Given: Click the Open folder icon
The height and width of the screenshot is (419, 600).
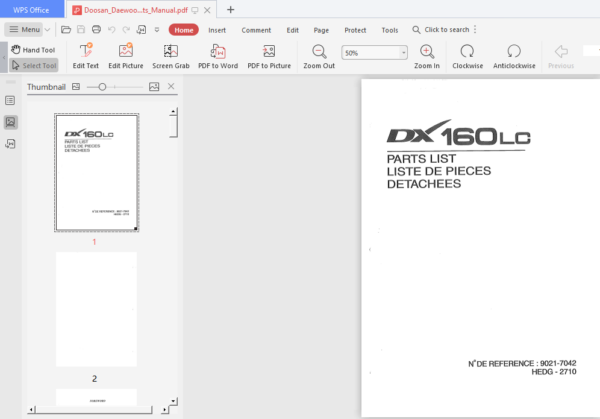Looking at the screenshot, I should click(66, 29).
